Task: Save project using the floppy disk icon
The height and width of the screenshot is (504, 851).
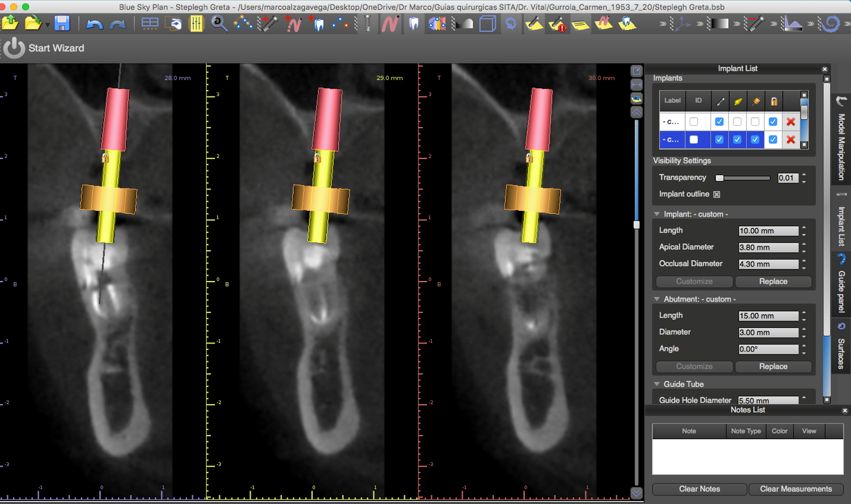Action: click(62, 23)
